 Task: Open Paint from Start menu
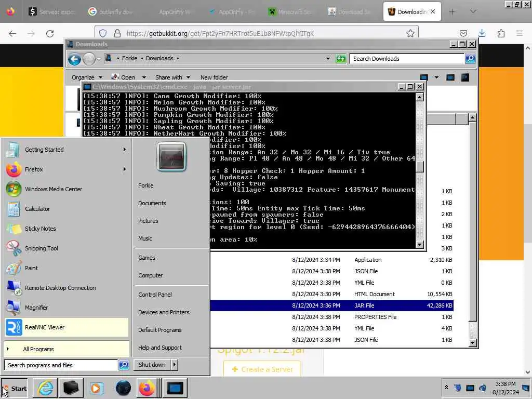[x=67, y=268]
